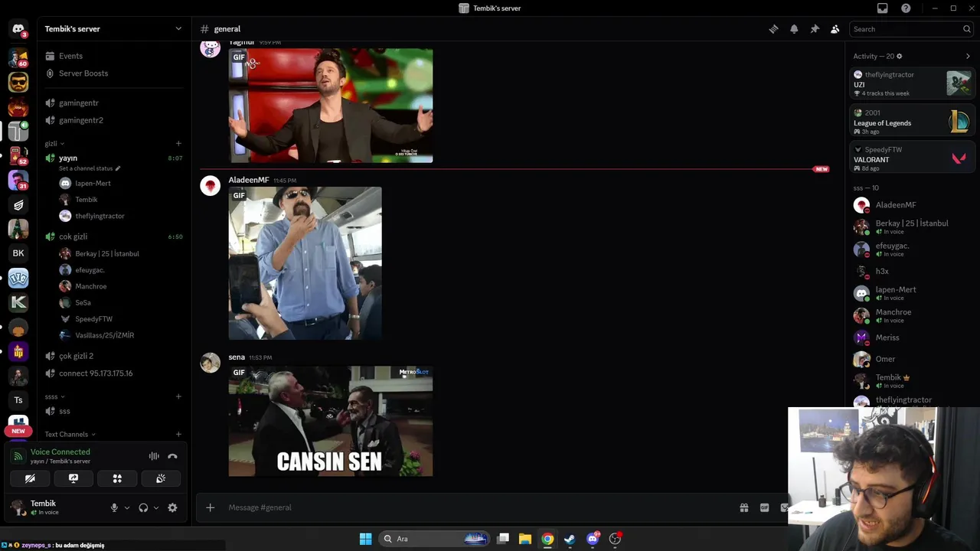Click sena username in chat

tap(237, 357)
